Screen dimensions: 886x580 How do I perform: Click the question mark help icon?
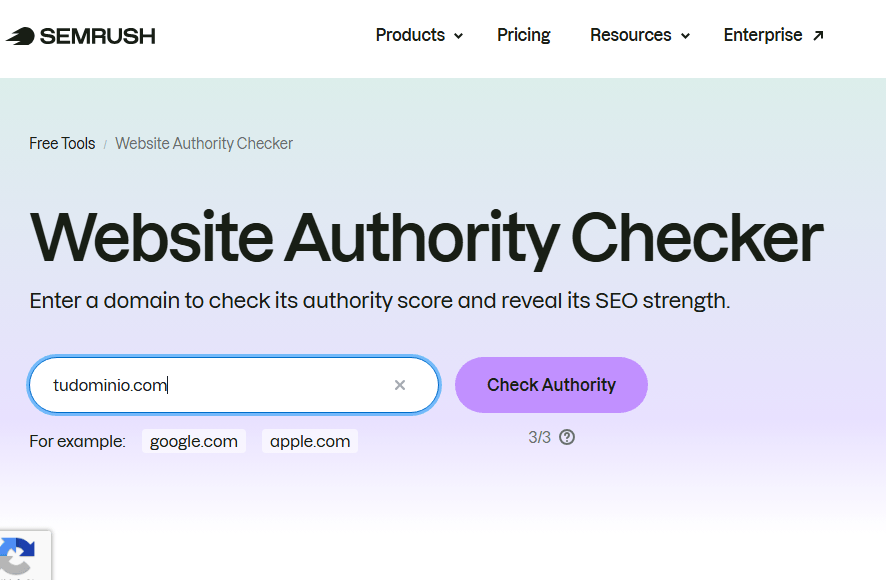[x=567, y=437]
